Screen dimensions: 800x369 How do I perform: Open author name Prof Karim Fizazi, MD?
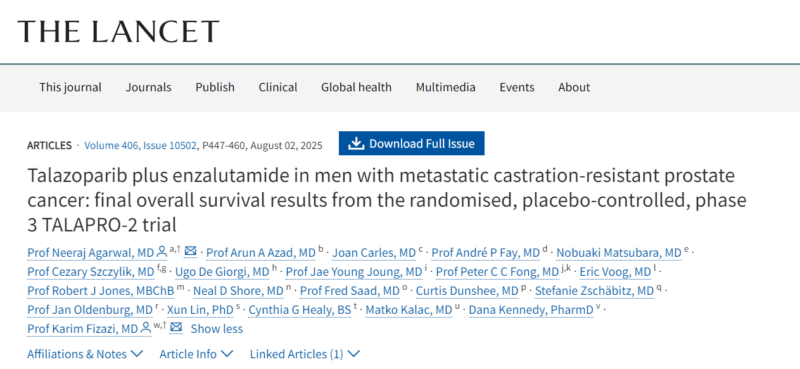pos(83,329)
